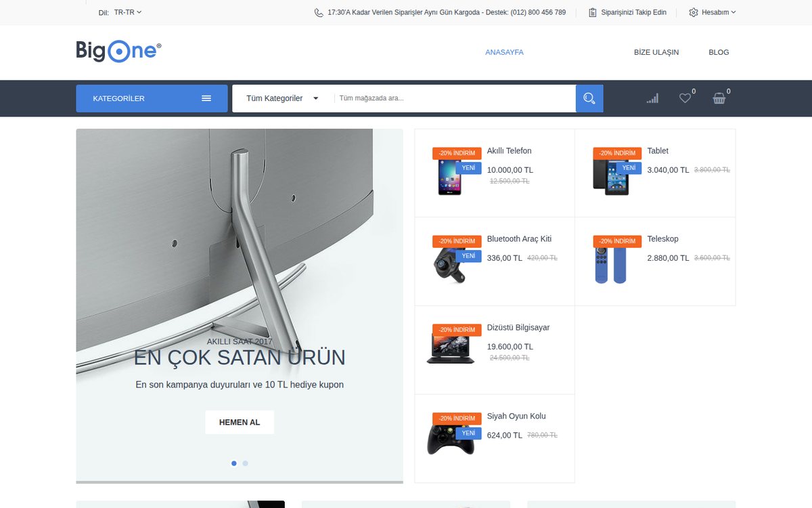The image size is (812, 508).
Task: Click the Dizüstü Bilgisayar laptop thumbnail
Action: (x=451, y=348)
